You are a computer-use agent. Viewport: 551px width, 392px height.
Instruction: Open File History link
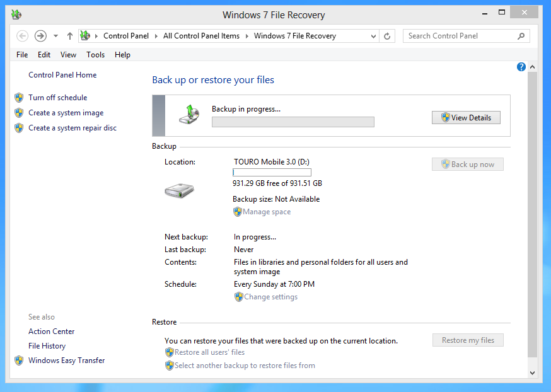[x=47, y=346]
